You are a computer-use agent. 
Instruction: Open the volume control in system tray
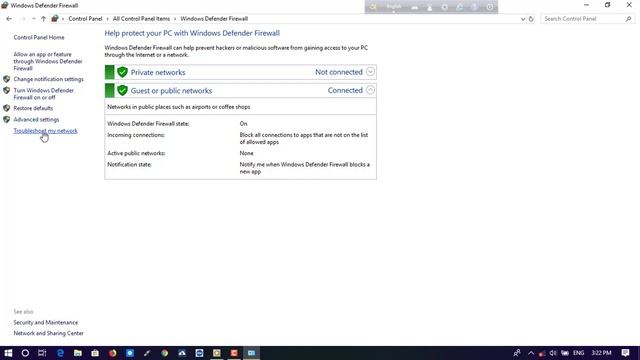pos(553,353)
